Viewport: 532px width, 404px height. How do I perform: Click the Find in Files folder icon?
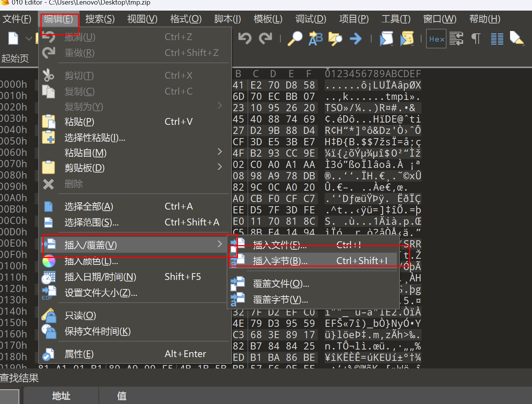click(x=335, y=38)
